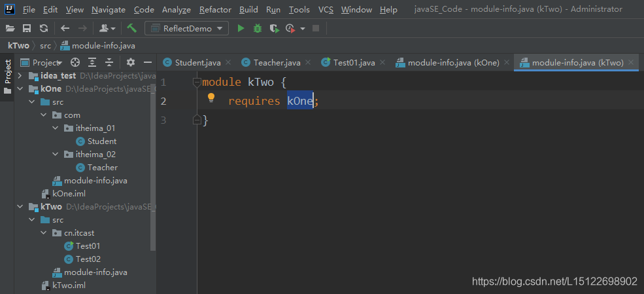644x294 pixels.
Task: Open the VCS menu
Action: click(326, 9)
